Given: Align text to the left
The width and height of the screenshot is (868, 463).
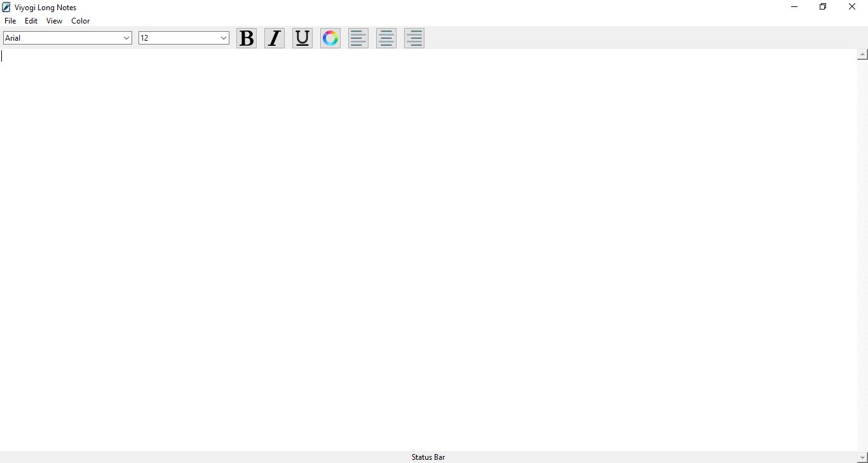Looking at the screenshot, I should click(x=358, y=38).
